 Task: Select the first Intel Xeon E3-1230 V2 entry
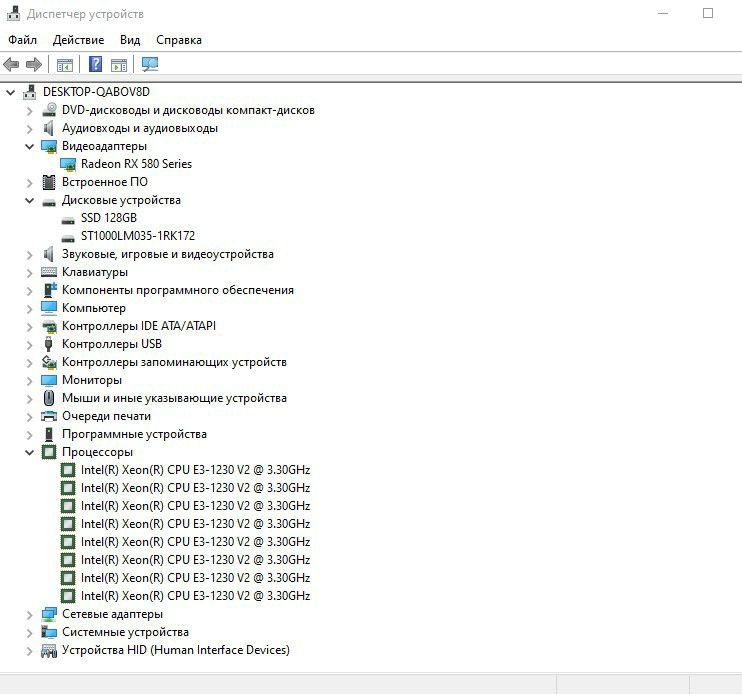195,470
